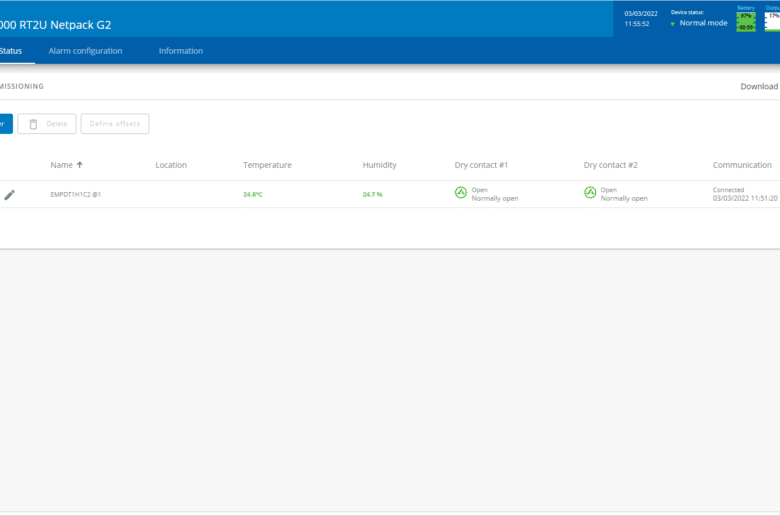Select the Status tab
The image size is (780, 516).
click(x=11, y=51)
